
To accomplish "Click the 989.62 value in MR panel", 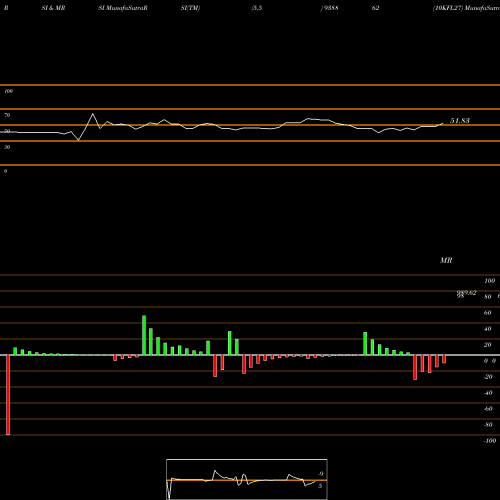I will point(466,293).
